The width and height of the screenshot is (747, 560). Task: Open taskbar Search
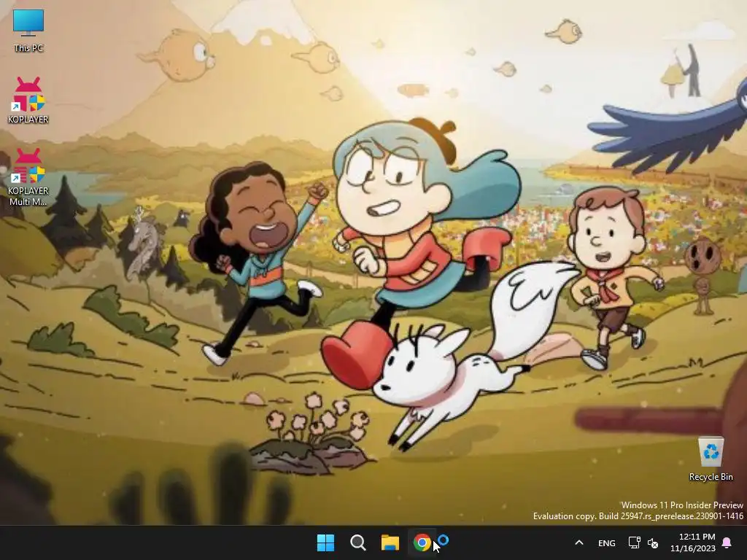click(x=357, y=542)
